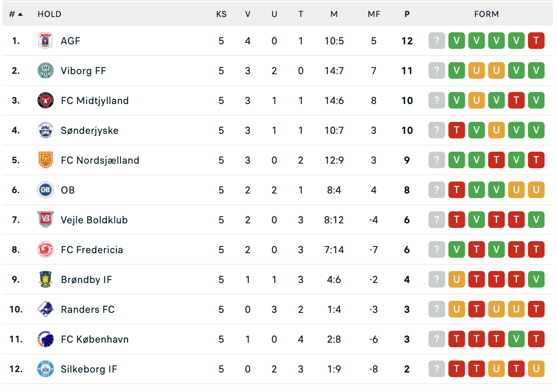Sort table by the # rank arrow
Screen dimensions: 557x392
(x=16, y=14)
